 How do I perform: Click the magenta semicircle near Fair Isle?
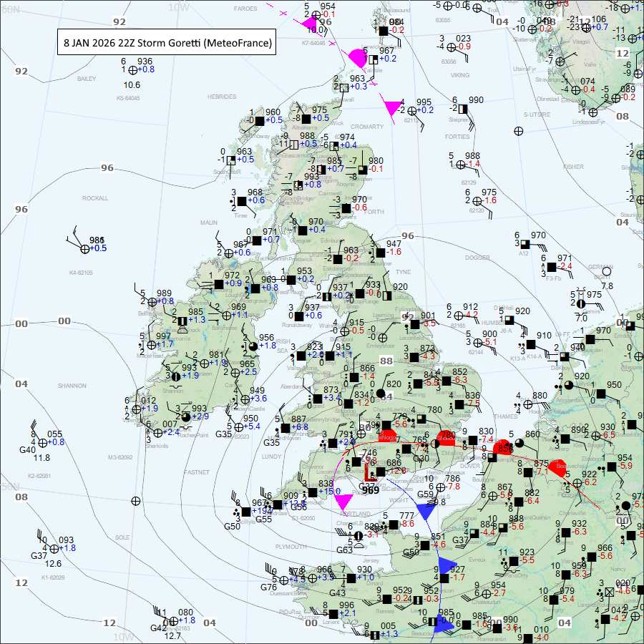(356, 58)
